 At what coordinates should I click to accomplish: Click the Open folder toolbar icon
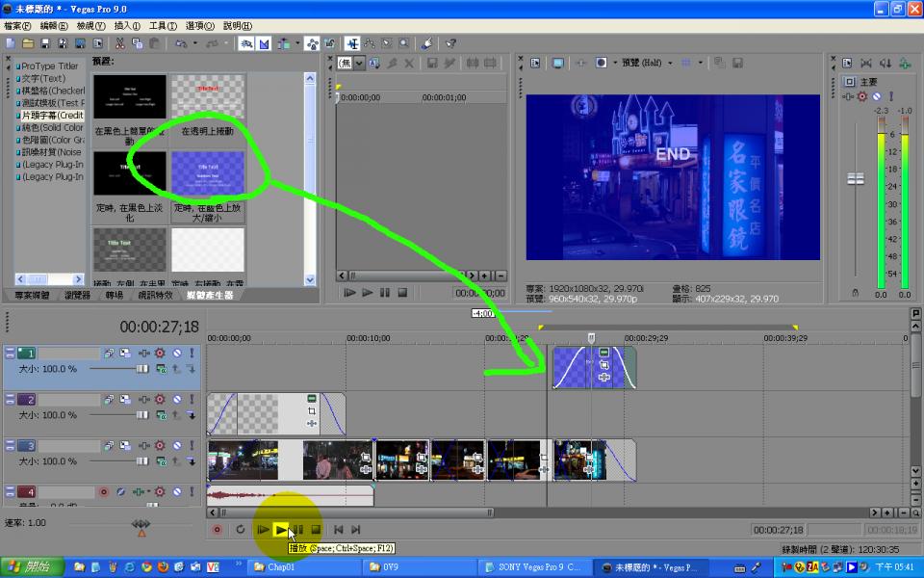28,43
